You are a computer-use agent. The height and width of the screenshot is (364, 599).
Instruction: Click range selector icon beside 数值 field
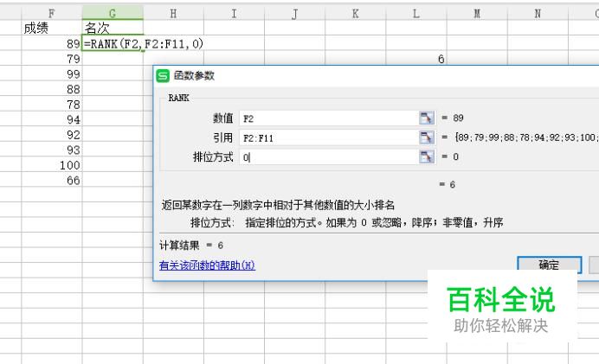point(427,118)
